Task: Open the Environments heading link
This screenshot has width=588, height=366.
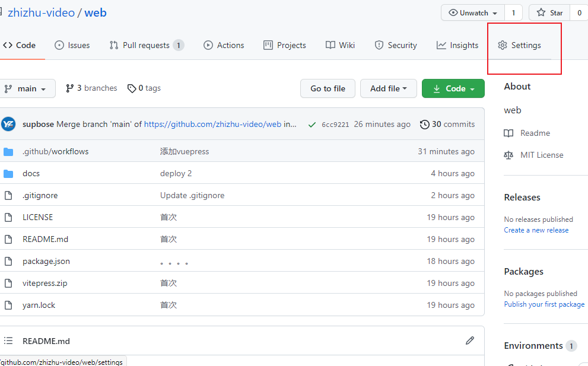Action: [x=533, y=346]
